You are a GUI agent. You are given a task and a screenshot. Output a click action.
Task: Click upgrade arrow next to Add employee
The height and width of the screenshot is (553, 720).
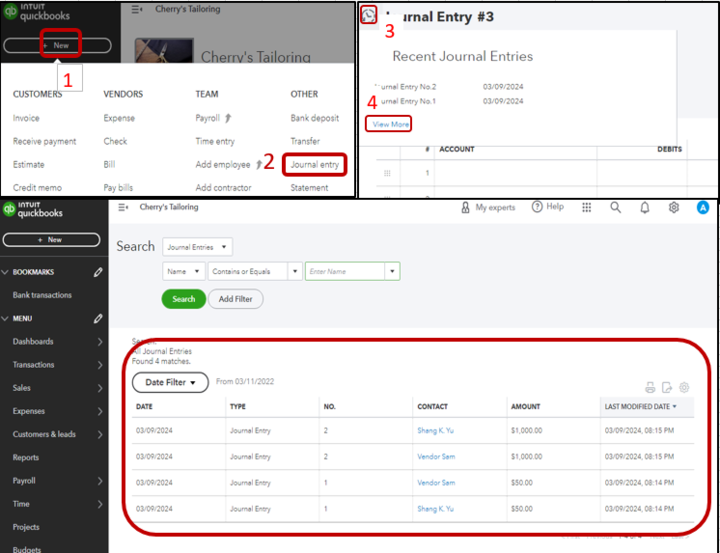(x=259, y=164)
